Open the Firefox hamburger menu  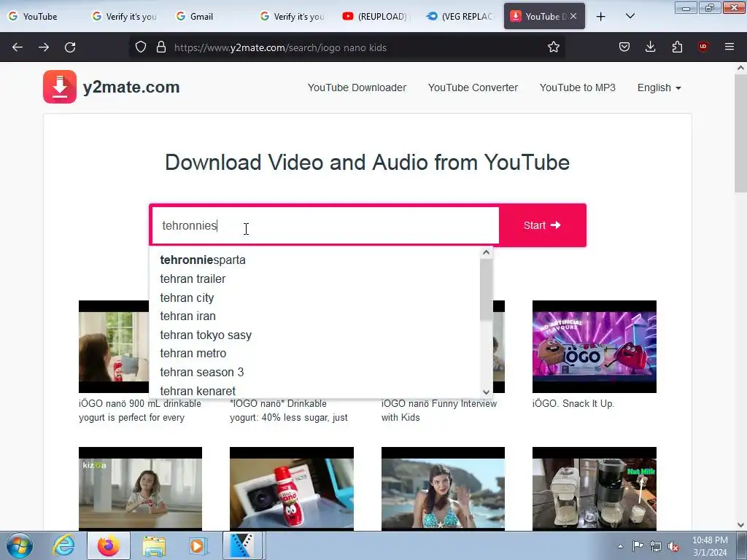click(729, 47)
